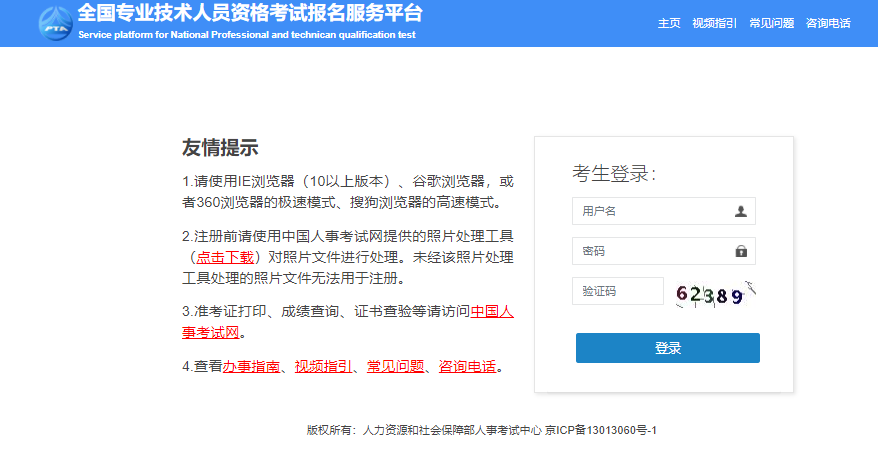The image size is (878, 456).
Task: Click the user icon in the 用户名 field
Action: point(740,211)
